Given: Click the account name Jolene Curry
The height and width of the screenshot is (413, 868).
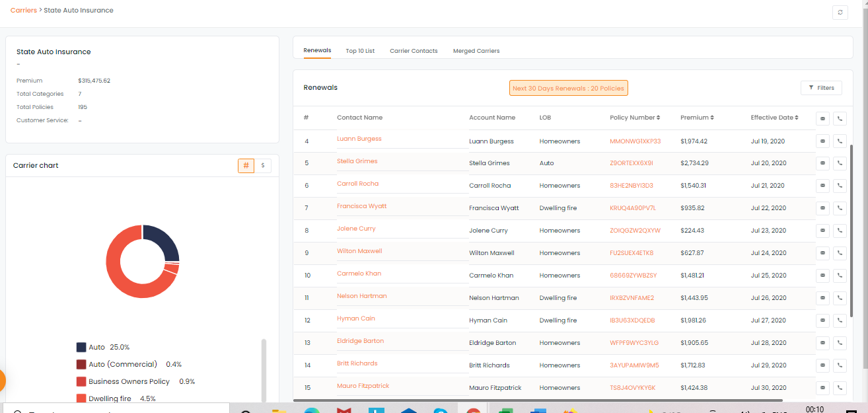Looking at the screenshot, I should (489, 231).
